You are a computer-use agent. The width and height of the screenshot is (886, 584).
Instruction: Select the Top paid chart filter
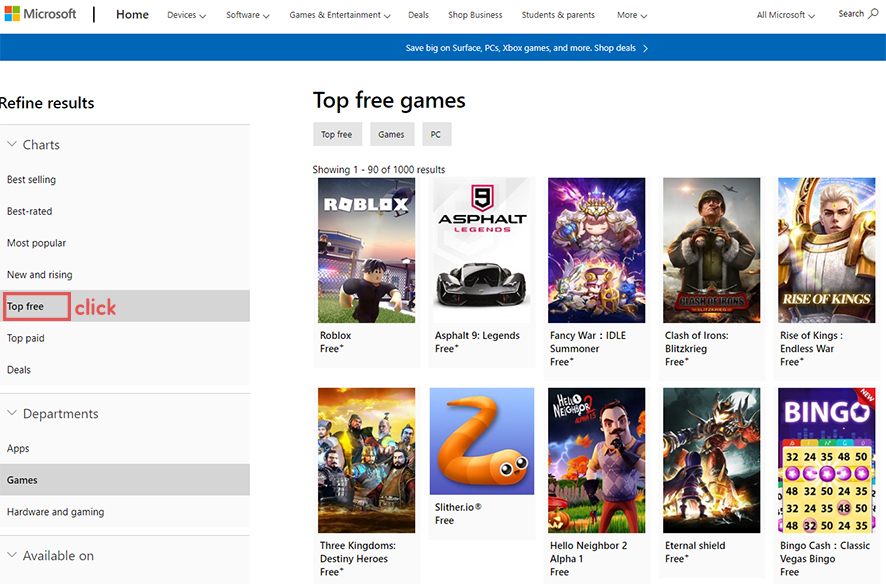pyautogui.click(x=25, y=338)
